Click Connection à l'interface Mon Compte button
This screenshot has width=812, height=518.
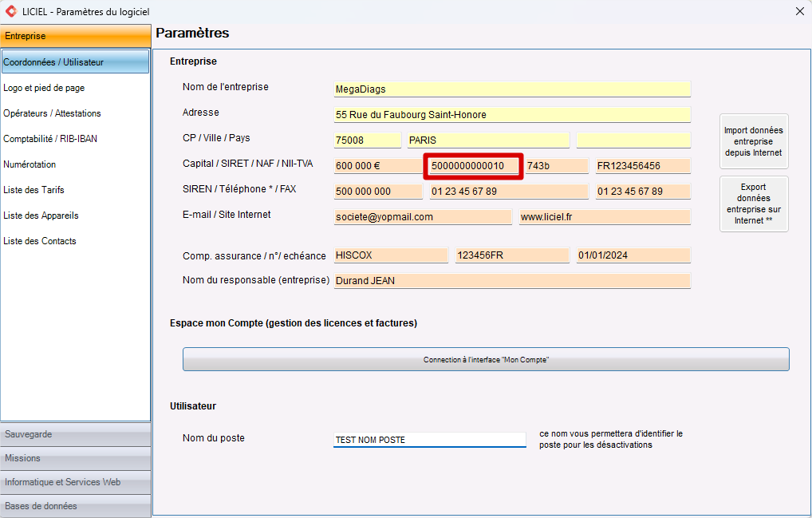click(486, 359)
